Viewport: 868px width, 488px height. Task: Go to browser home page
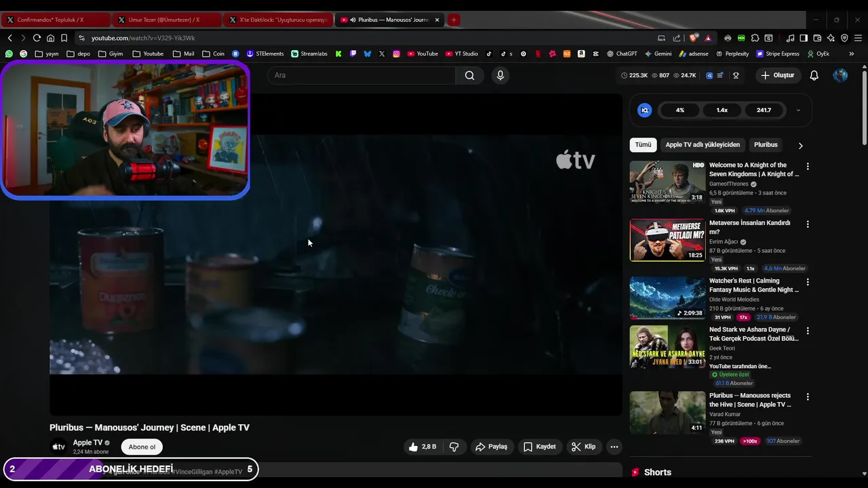(x=50, y=38)
